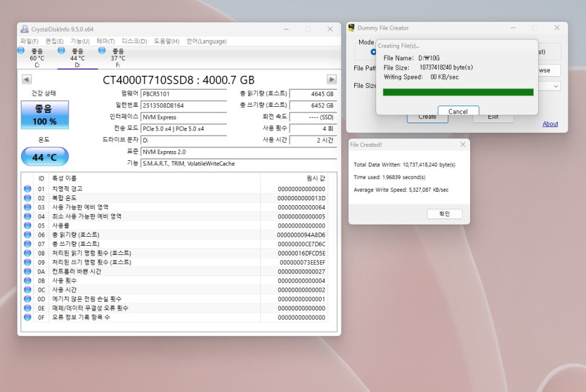Click Average Write Speed 5,327,087 KB/sec text
Image resolution: width=586 pixels, height=392 pixels.
pyautogui.click(x=401, y=190)
